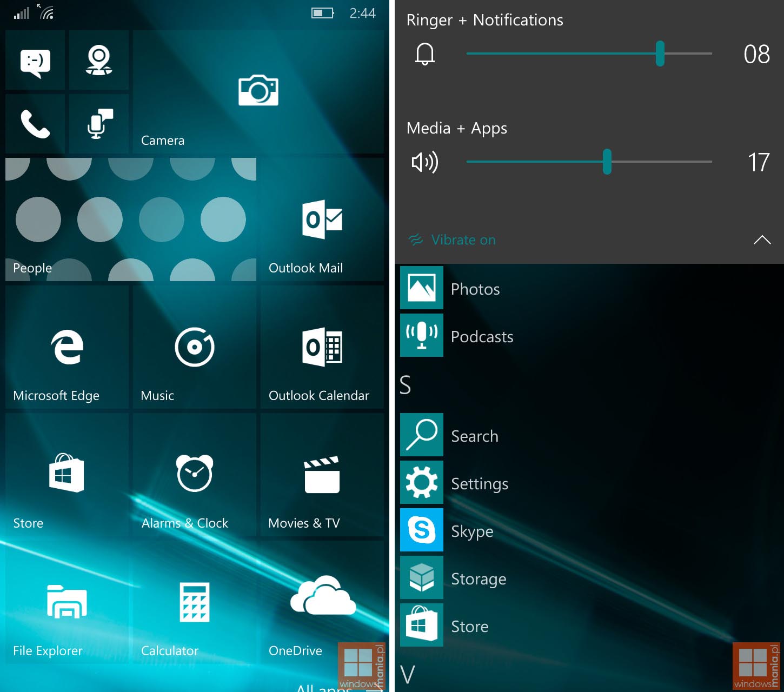Open the Calculator tile

(195, 602)
